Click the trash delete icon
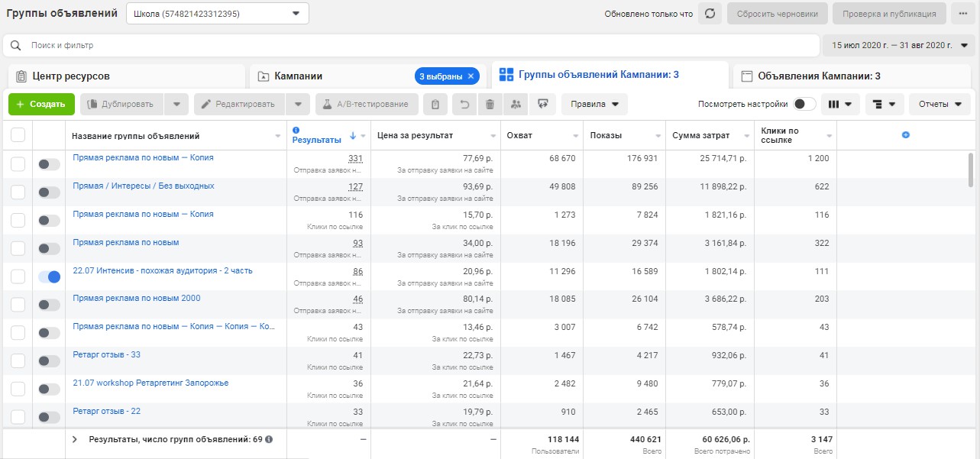 [490, 104]
